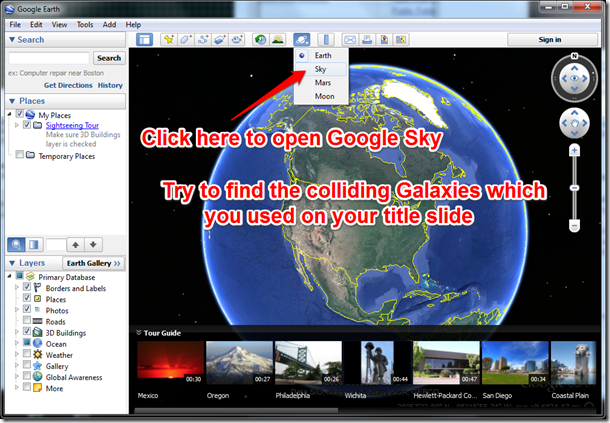Add a polygon using the toolbar icon
610x423 pixels.
tap(186, 40)
